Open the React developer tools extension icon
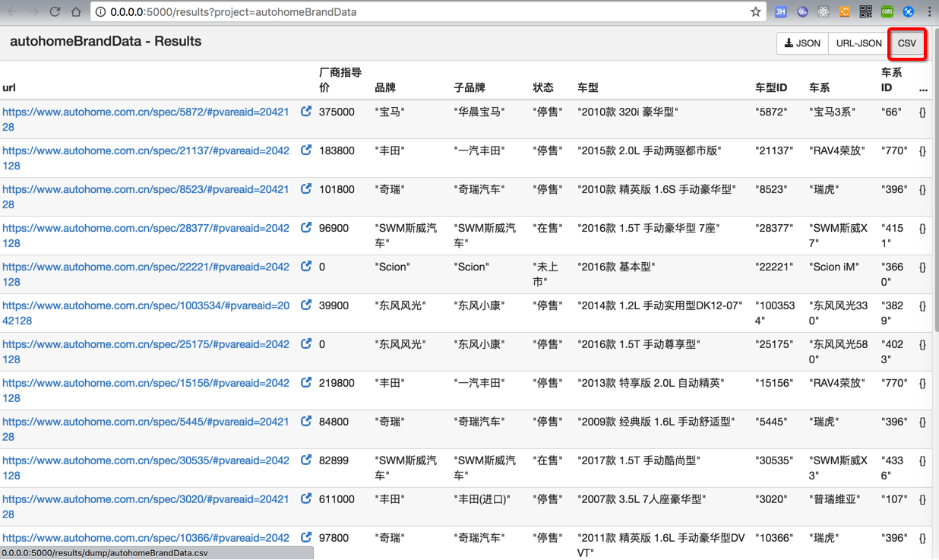 (x=824, y=12)
